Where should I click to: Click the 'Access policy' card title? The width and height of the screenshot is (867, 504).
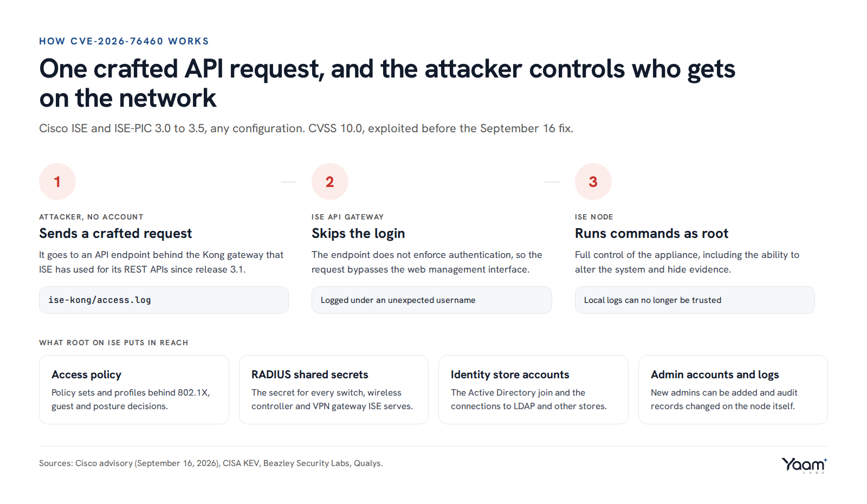pos(86,374)
